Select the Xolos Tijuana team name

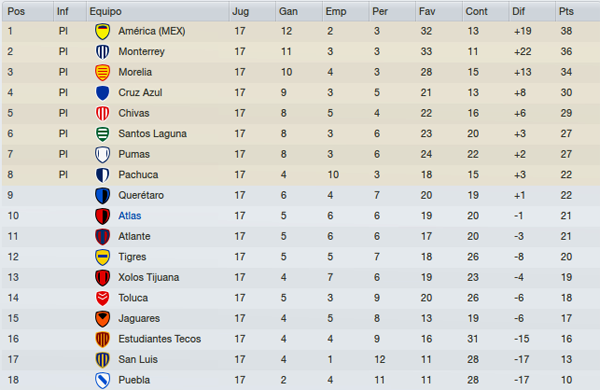(x=148, y=277)
